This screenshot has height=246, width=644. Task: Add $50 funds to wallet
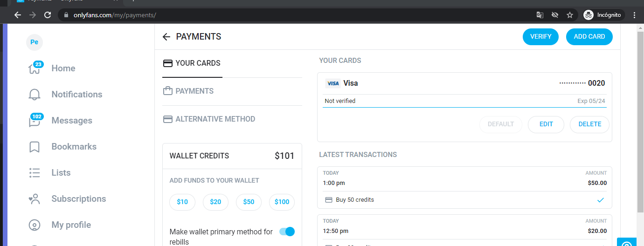pos(249,202)
